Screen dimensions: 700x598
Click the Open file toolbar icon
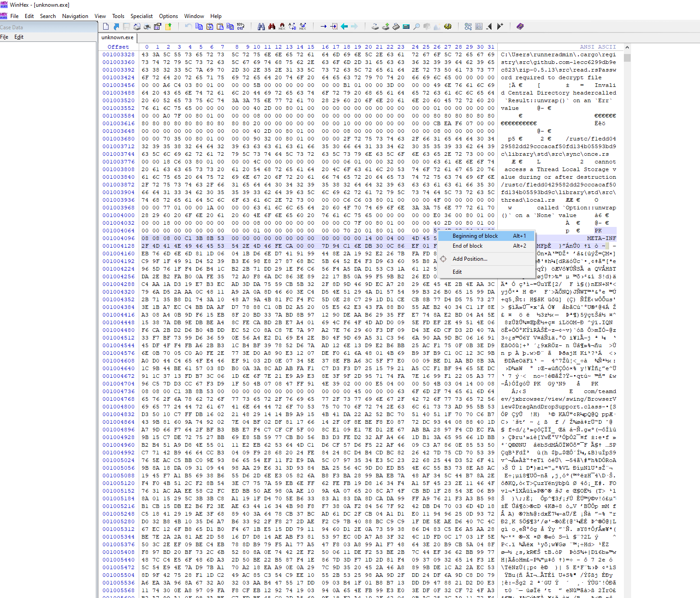(116, 27)
